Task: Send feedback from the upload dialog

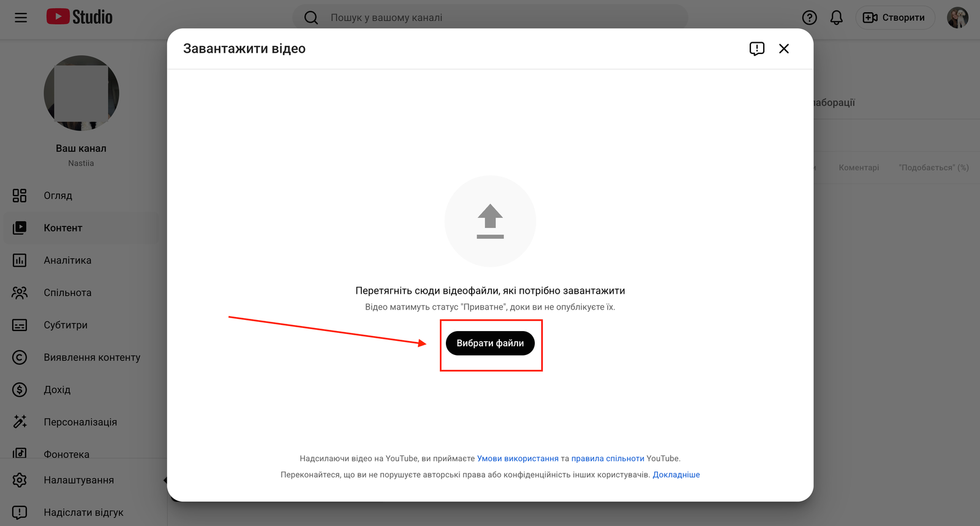Action: click(x=757, y=49)
